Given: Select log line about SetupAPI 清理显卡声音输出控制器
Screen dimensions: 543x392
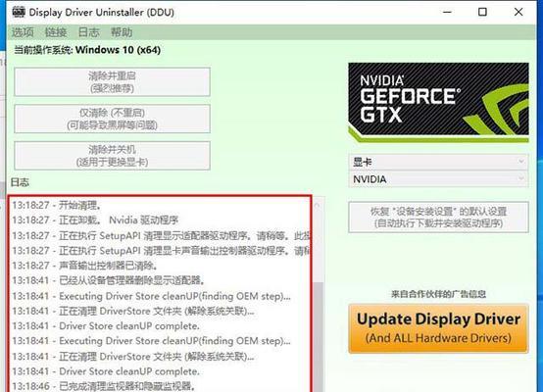Looking at the screenshot, I should coord(161,250).
